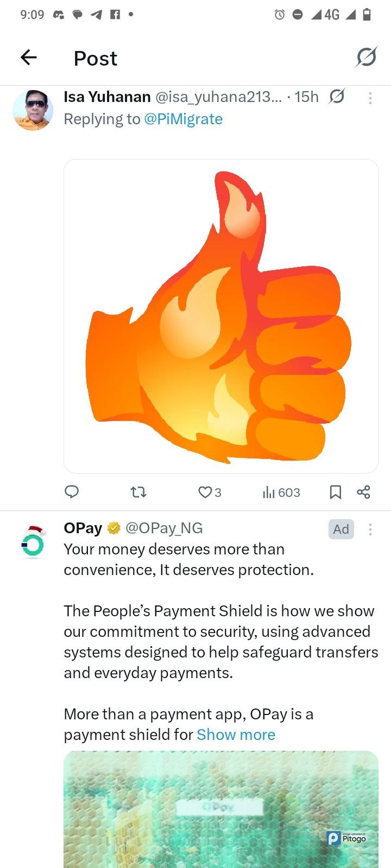Tap the Grok icon beside 15h
Viewport: 391px width, 868px height.
click(x=337, y=97)
